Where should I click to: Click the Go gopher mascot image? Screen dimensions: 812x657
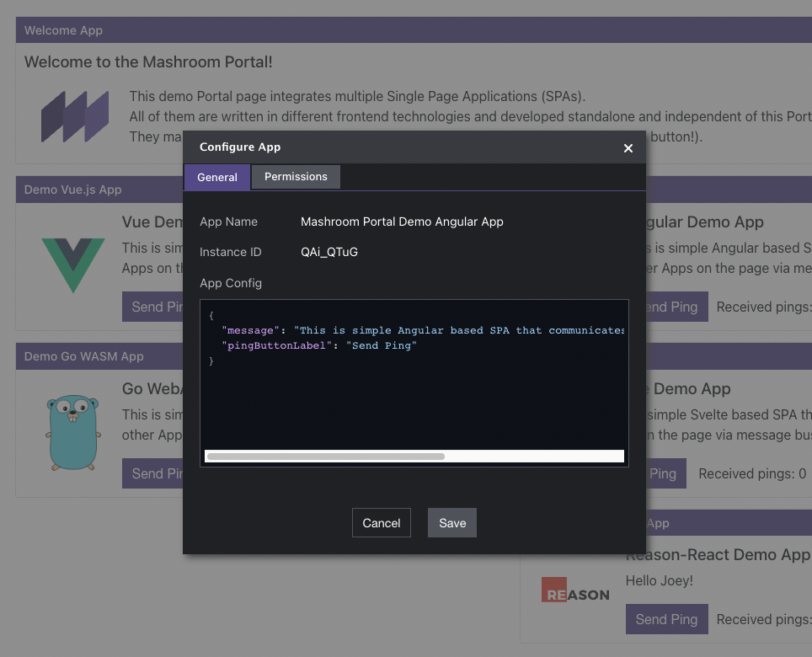click(x=73, y=433)
